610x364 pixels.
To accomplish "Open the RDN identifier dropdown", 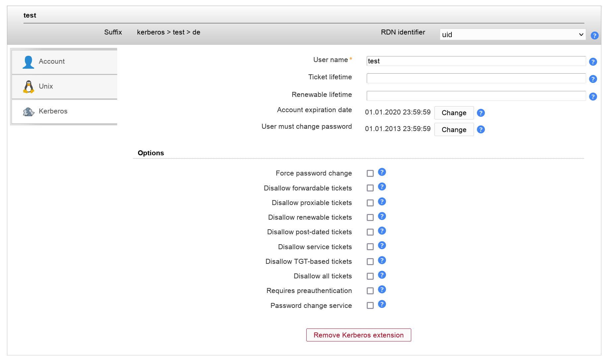I will click(x=512, y=35).
